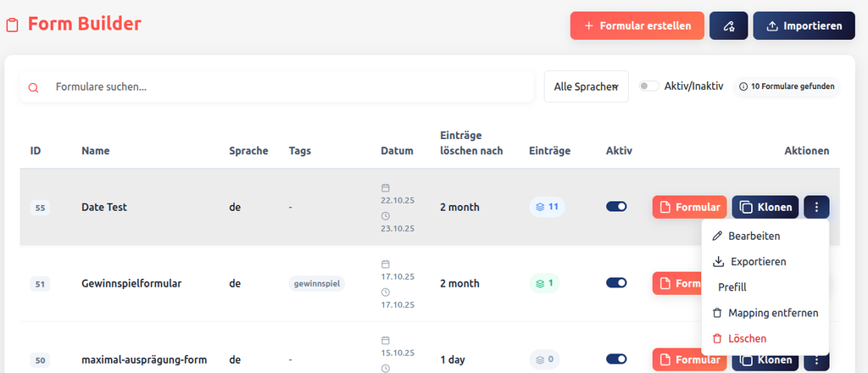Toggle the Aktiv/Inaktiv filter switch
Screen dimensions: 868x373
coord(648,86)
